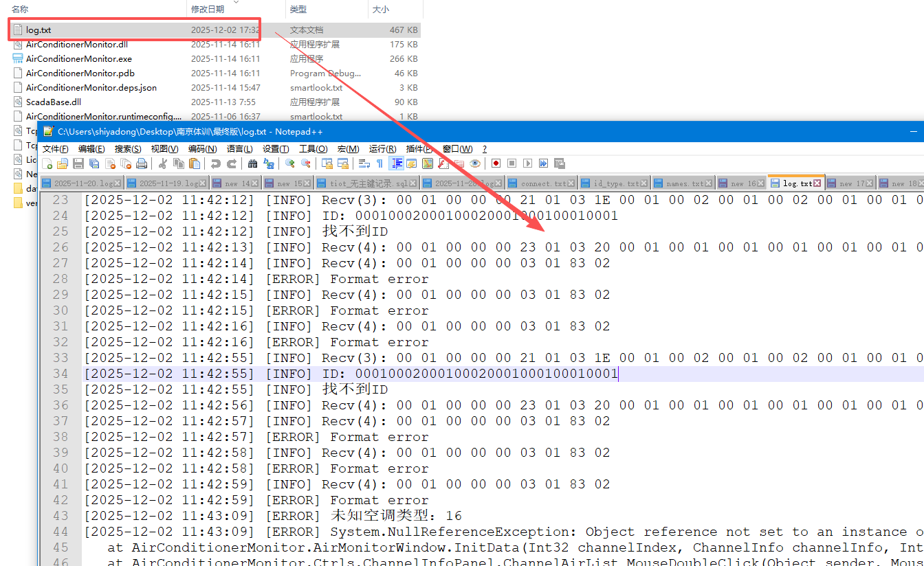Open the 插件(P) menu
Screen dimensions: 924x566
[x=419, y=149]
